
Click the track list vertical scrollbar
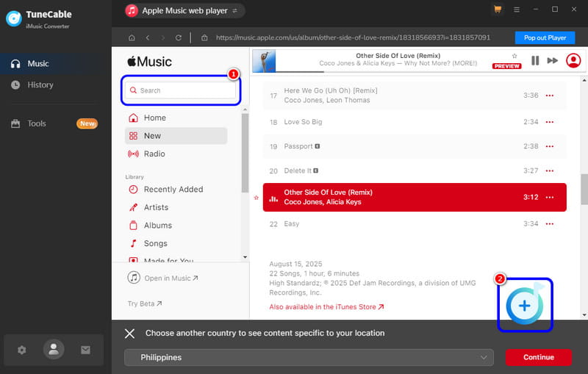pos(584,190)
